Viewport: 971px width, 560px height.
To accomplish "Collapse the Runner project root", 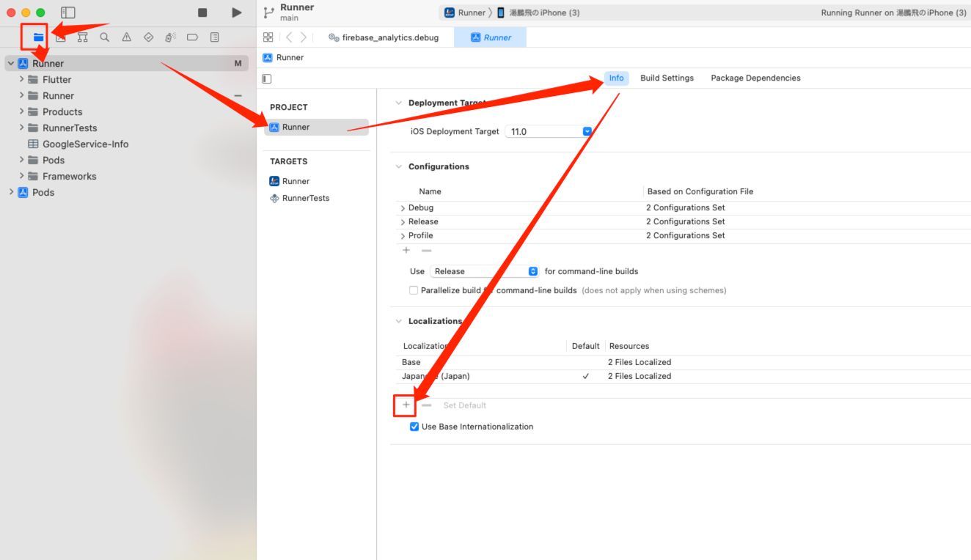I will pyautogui.click(x=10, y=64).
